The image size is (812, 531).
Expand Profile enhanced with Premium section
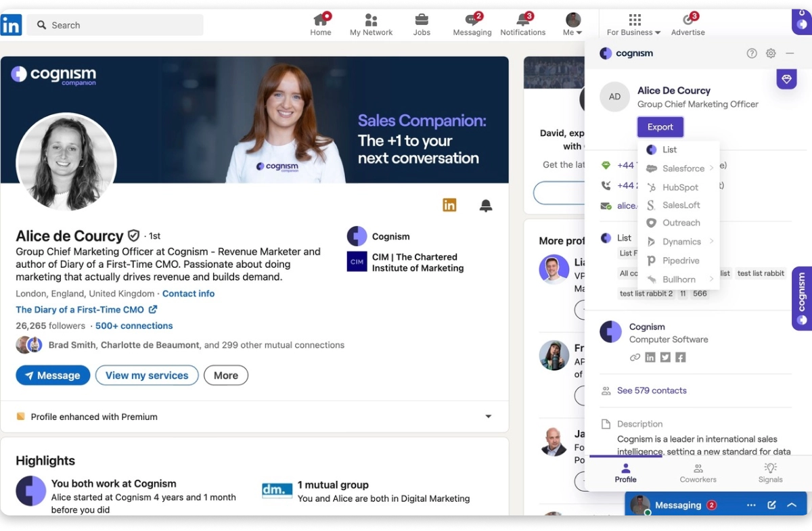489,417
